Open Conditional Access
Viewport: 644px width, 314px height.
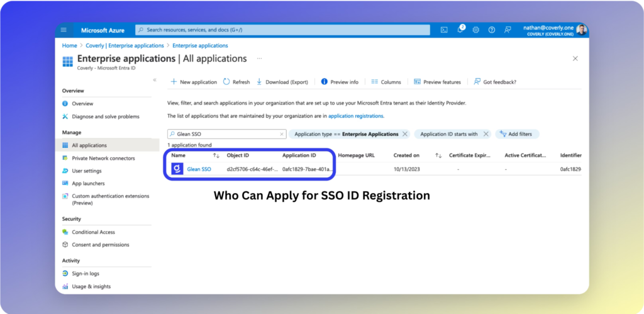(93, 232)
